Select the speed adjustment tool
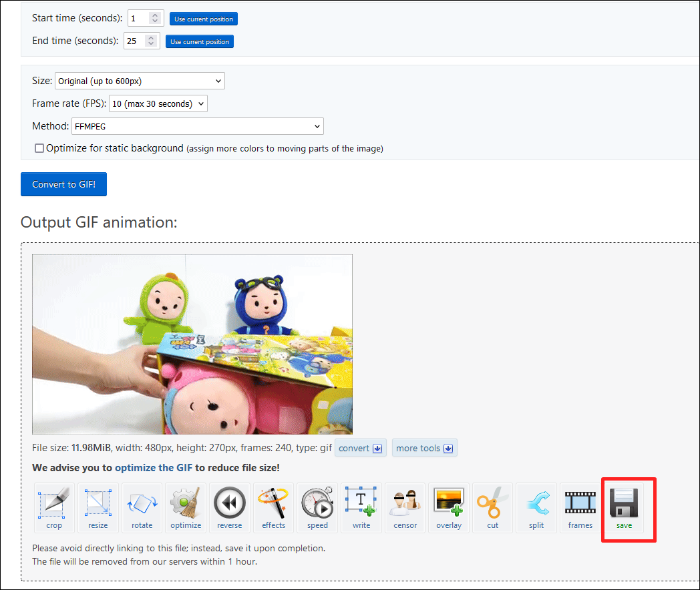The image size is (700, 590). click(317, 507)
